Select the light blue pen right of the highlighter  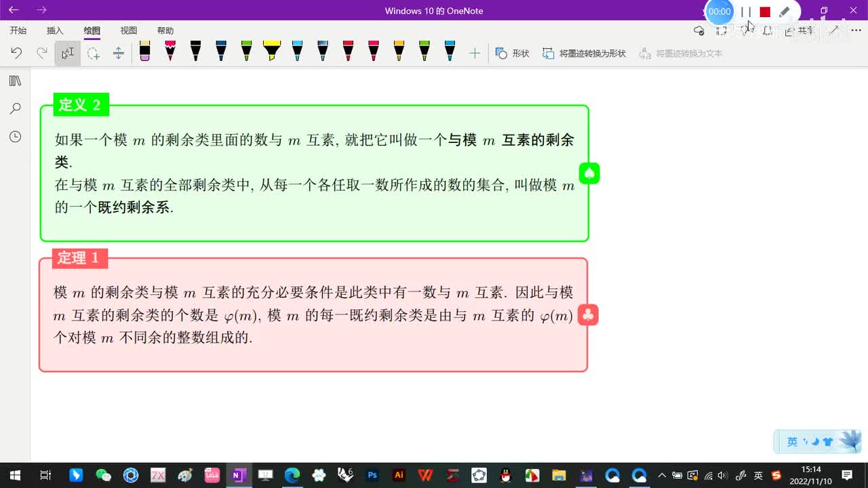click(297, 51)
